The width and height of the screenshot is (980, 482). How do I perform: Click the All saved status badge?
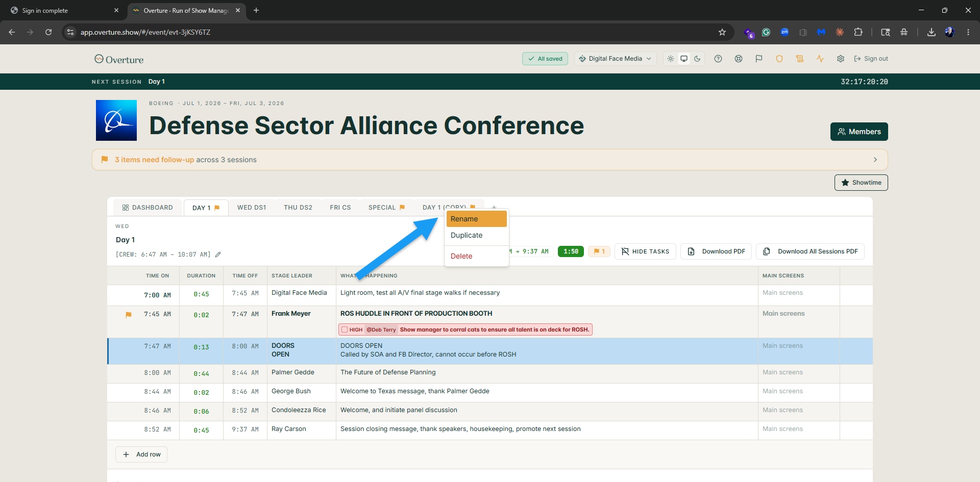[545, 59]
